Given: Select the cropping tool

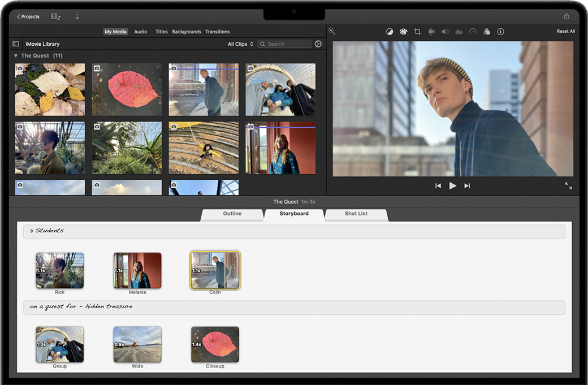Looking at the screenshot, I should tap(417, 32).
